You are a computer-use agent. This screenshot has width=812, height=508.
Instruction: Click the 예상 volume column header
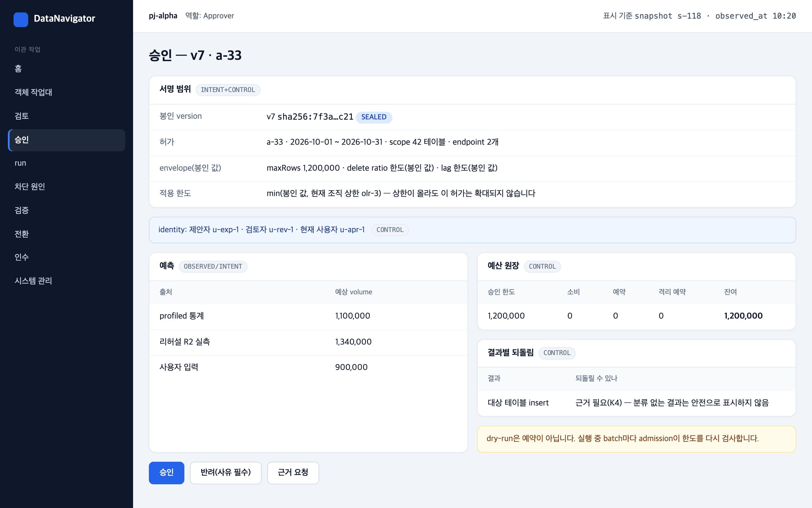(354, 292)
